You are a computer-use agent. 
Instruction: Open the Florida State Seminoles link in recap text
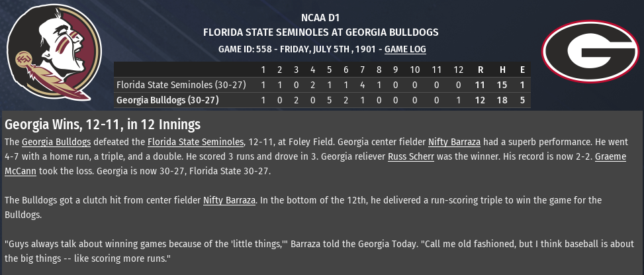pyautogui.click(x=195, y=142)
